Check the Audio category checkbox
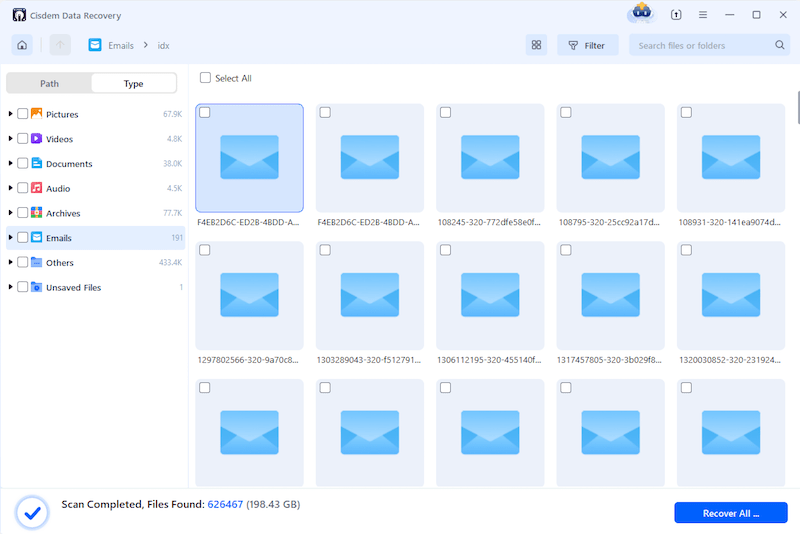 pos(22,188)
